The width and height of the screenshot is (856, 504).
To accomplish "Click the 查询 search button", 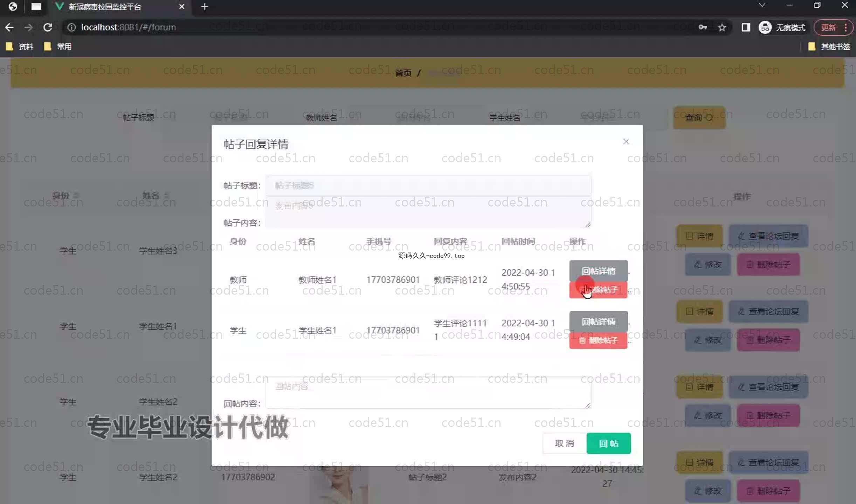I will pos(699,118).
